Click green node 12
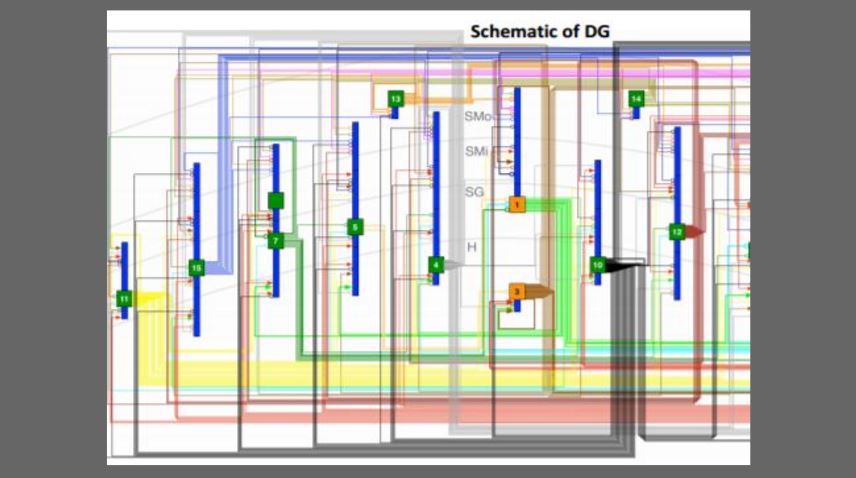Image resolution: width=856 pixels, height=478 pixels. [676, 231]
